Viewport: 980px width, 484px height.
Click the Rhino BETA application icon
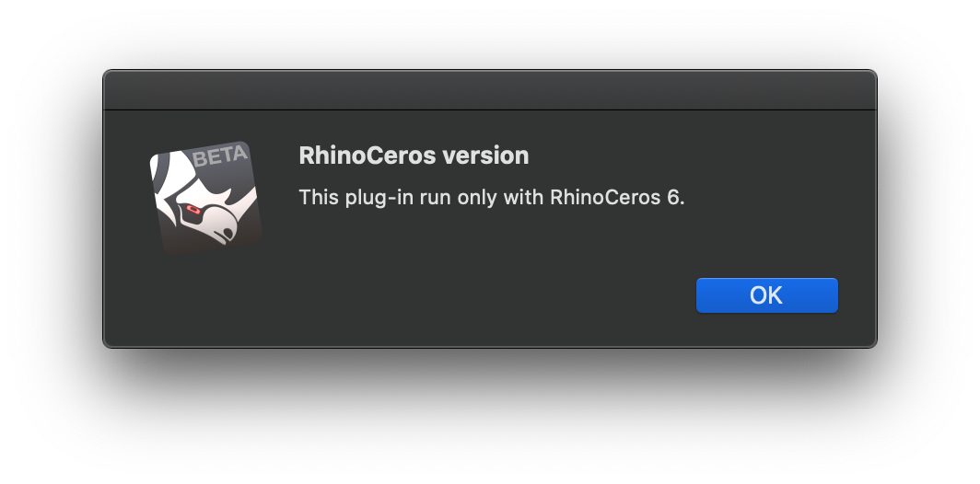tap(206, 198)
